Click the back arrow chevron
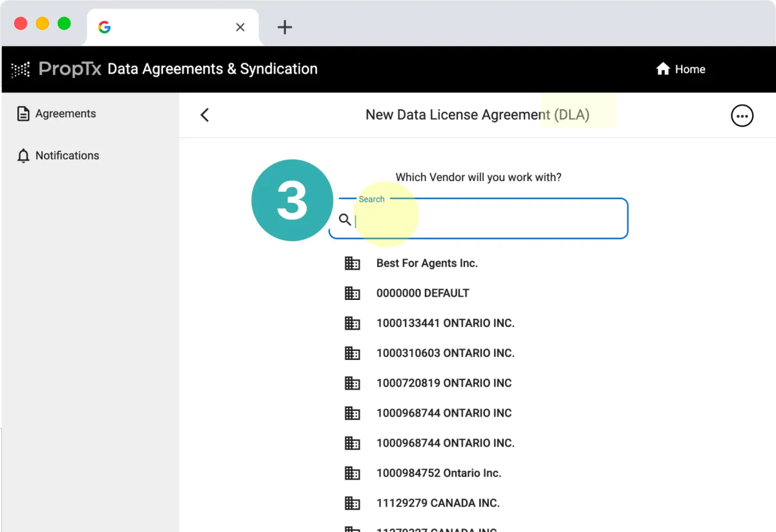776x532 pixels. coord(204,115)
